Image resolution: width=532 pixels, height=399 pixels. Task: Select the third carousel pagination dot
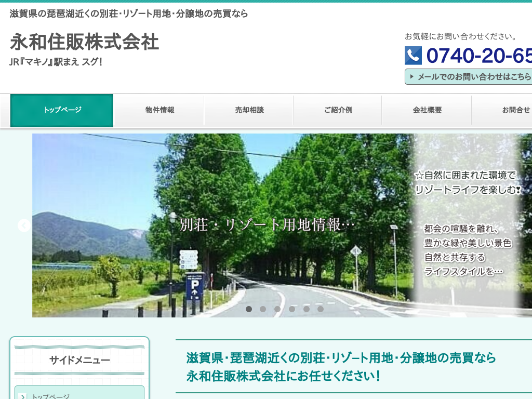(x=277, y=309)
